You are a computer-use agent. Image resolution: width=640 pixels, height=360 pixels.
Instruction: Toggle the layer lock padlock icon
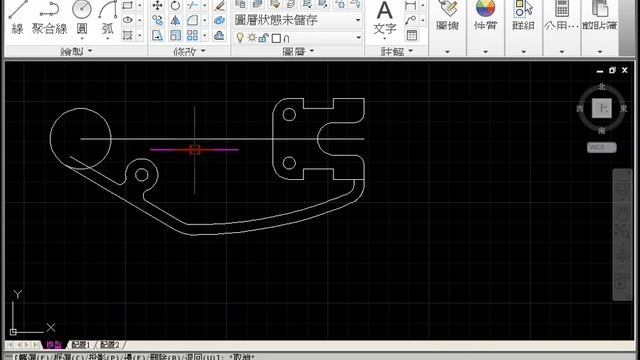[x=263, y=38]
